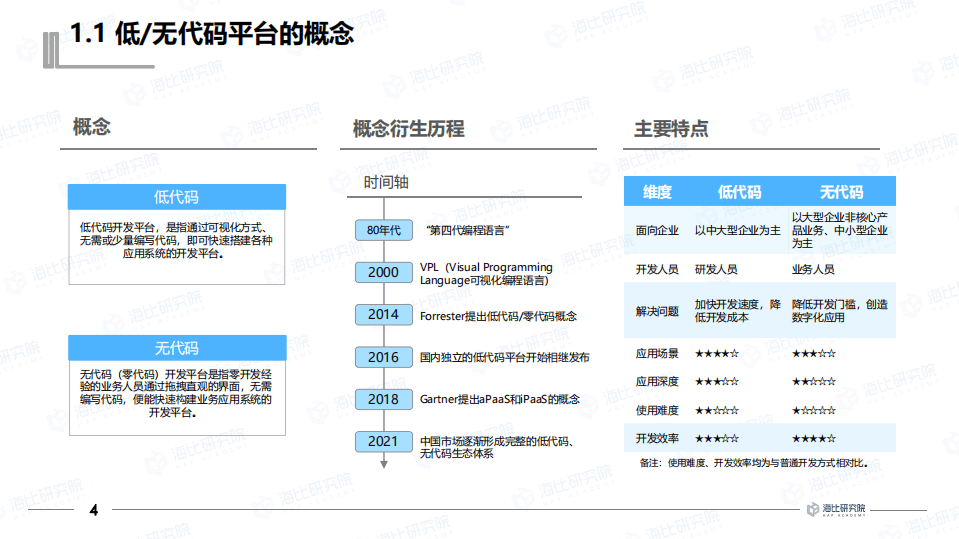Click the '应用深度' row label
The image size is (959, 539).
tap(657, 381)
